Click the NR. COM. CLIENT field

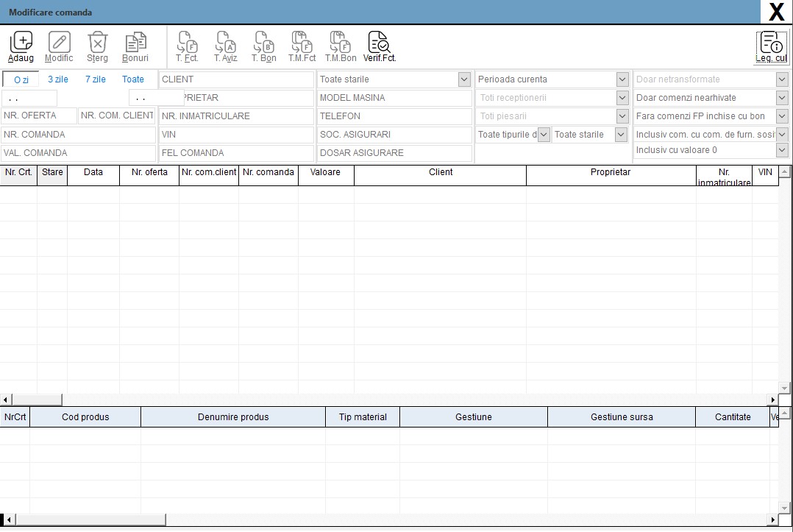tap(117, 116)
